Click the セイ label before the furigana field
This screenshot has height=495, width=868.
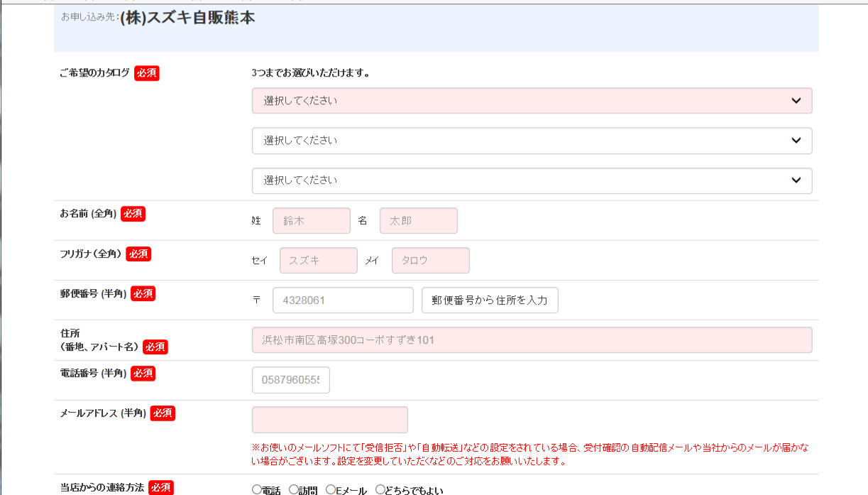(x=260, y=261)
